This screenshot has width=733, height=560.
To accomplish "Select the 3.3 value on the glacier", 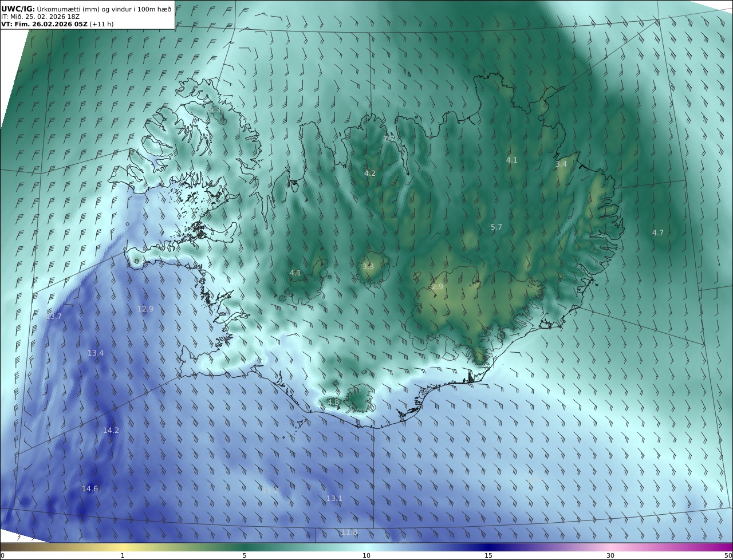I will coord(368,266).
